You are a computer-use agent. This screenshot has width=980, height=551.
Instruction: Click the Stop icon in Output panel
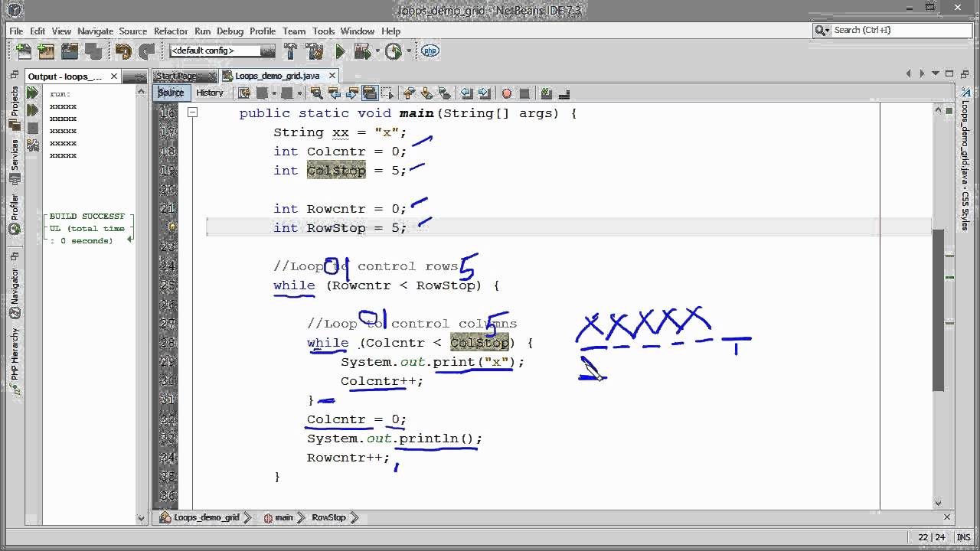(x=32, y=128)
